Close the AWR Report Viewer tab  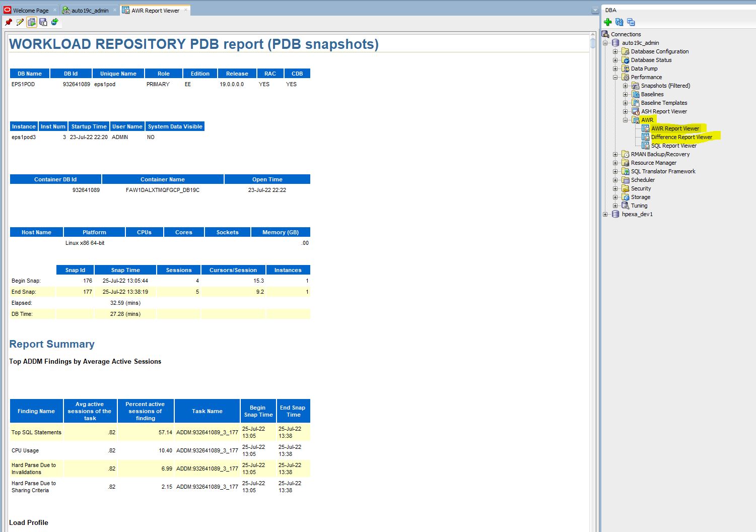point(187,9)
